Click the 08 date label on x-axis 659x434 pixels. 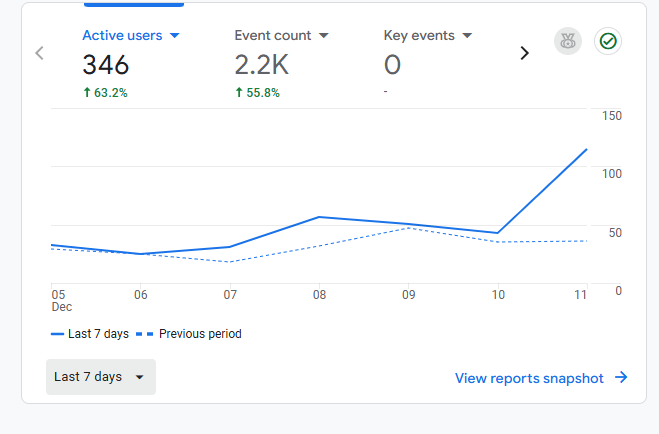[x=319, y=295]
